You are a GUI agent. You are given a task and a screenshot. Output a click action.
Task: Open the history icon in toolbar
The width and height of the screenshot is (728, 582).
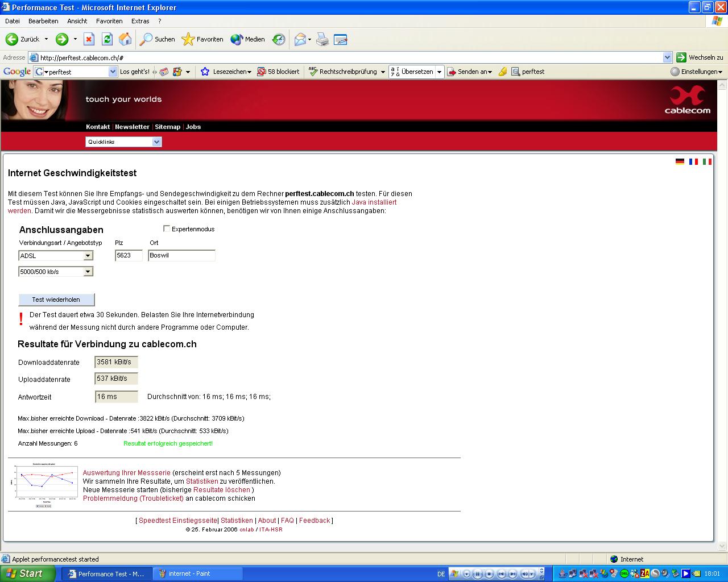(x=279, y=39)
